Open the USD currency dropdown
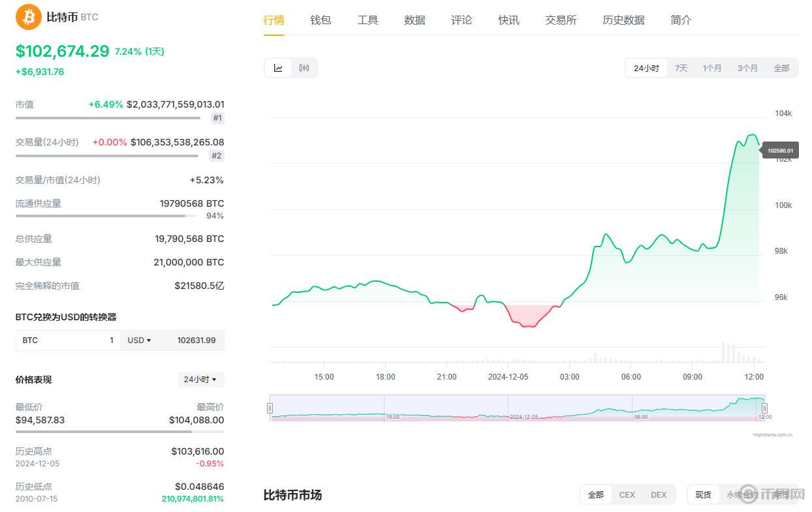Viewport: 812px width, 512px height. [140, 340]
